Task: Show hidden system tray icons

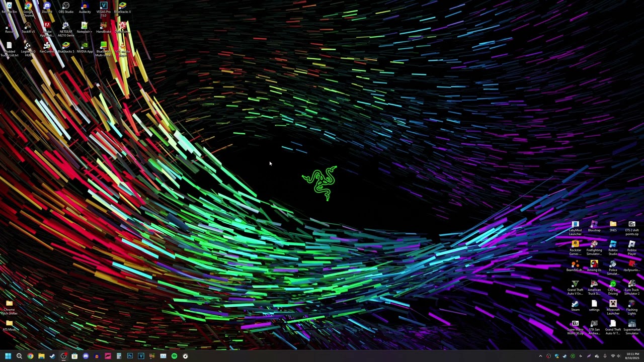Action: 541,356
